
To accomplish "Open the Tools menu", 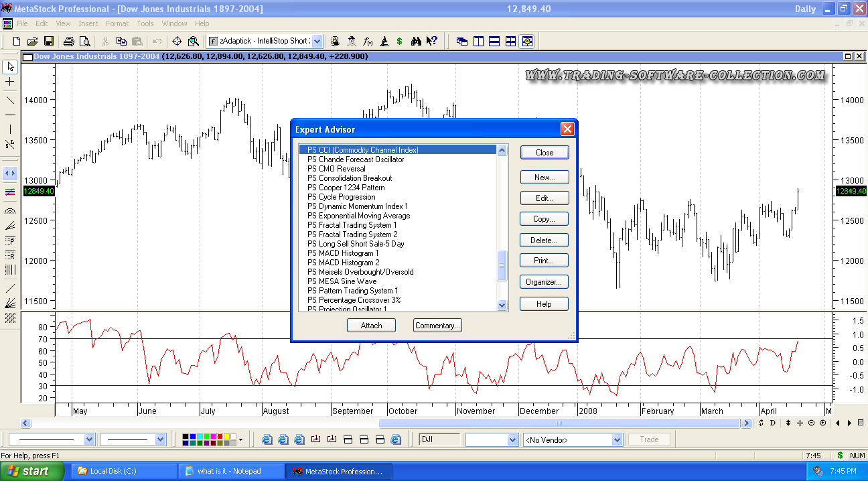I will click(x=145, y=23).
